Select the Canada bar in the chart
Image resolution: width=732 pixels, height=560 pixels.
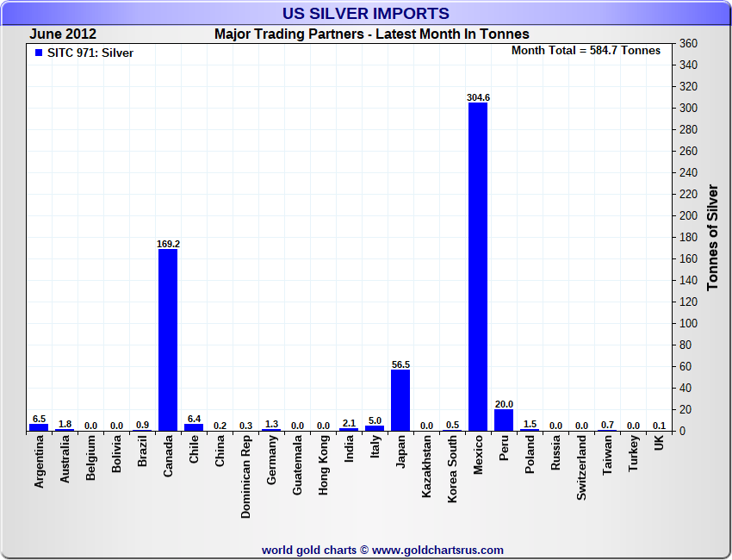pyautogui.click(x=168, y=339)
